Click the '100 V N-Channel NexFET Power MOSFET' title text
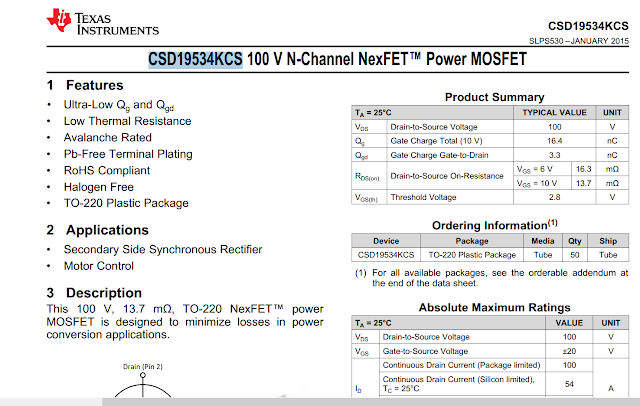640x406 pixels. click(387, 59)
